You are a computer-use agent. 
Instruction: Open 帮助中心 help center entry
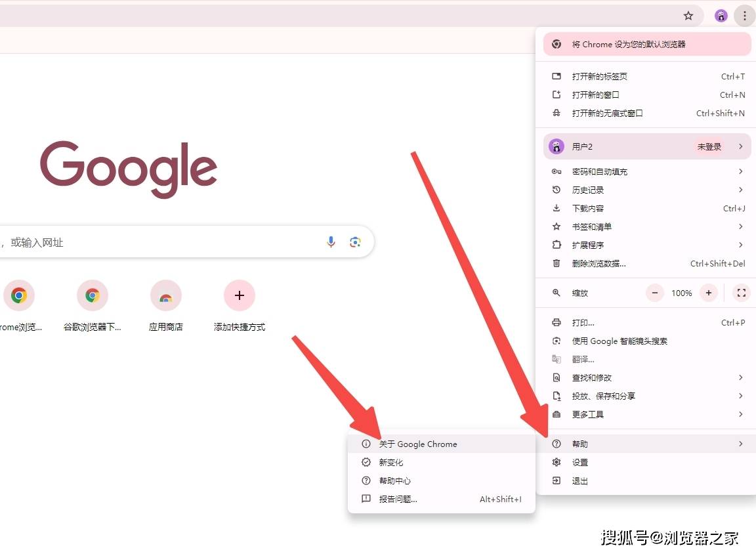click(442, 480)
